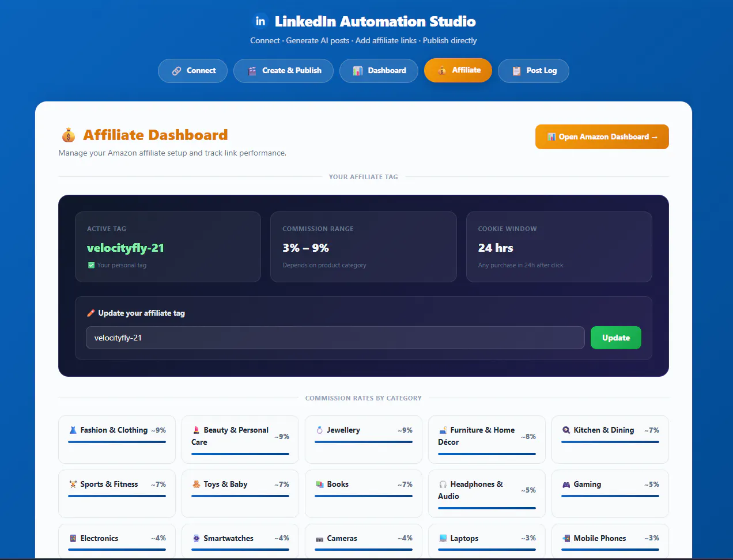Click the ~8% rate on Furniture card
Image resolution: width=733 pixels, height=560 pixels.
point(528,437)
